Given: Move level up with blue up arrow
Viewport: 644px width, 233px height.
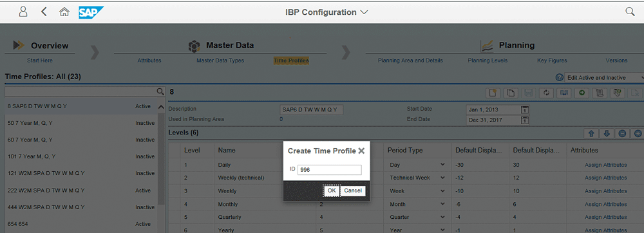Looking at the screenshot, I should click(x=591, y=133).
